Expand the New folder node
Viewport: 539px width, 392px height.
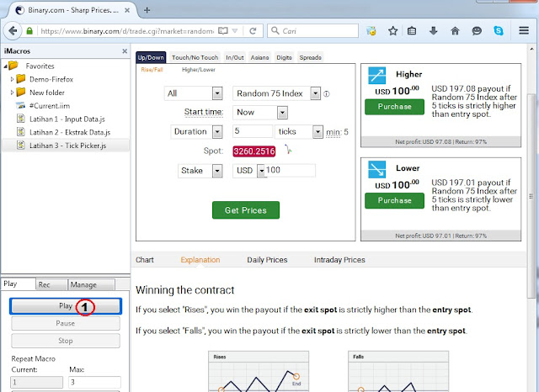tap(12, 93)
